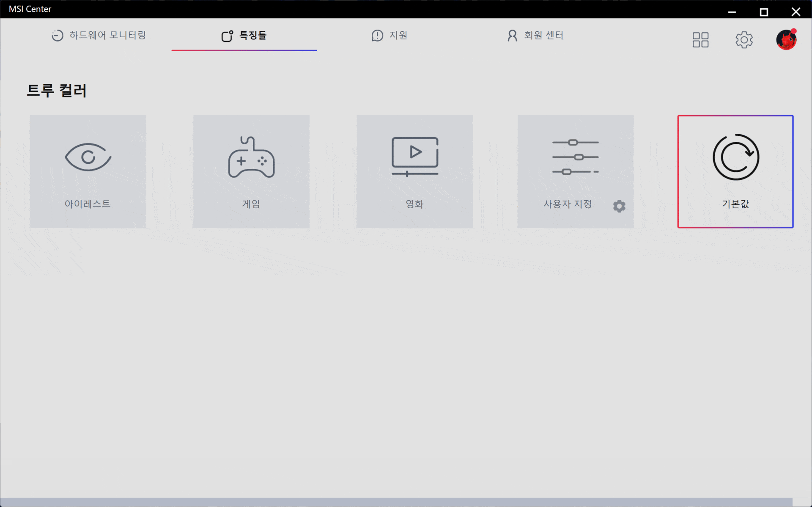The height and width of the screenshot is (507, 812).
Task: Click the 아이레스트 label text
Action: pyautogui.click(x=88, y=204)
